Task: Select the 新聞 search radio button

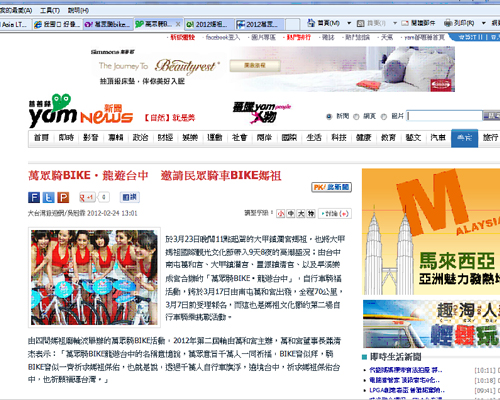Action: 329,117
